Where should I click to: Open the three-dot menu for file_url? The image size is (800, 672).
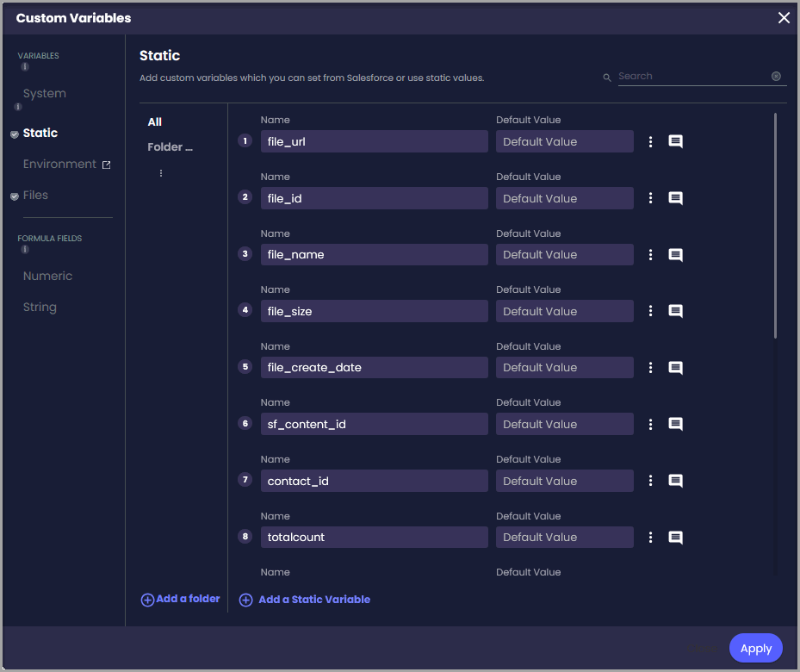[650, 141]
